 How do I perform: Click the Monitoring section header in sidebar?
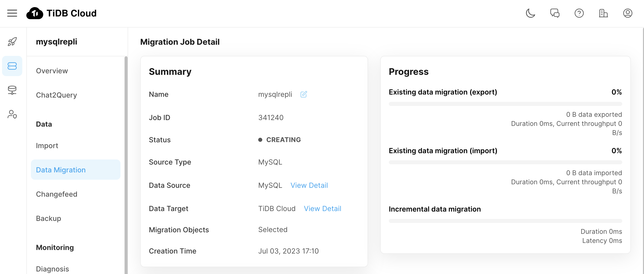[x=55, y=247]
